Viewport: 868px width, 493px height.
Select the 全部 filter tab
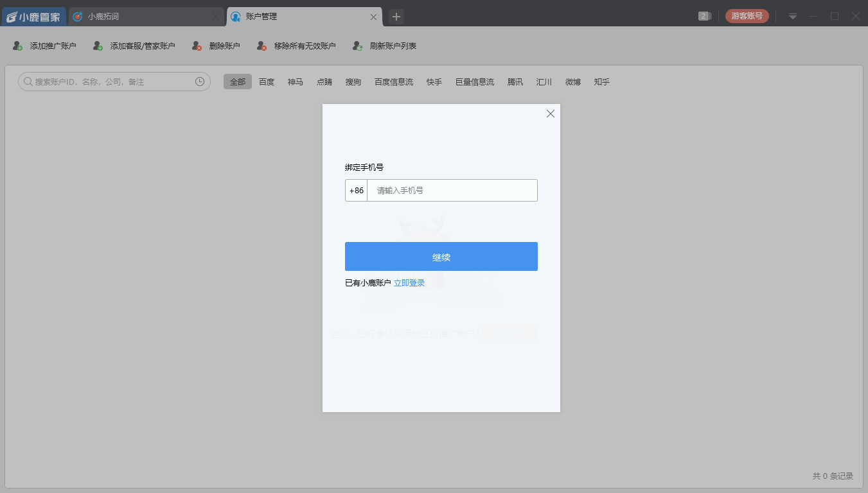tap(238, 82)
